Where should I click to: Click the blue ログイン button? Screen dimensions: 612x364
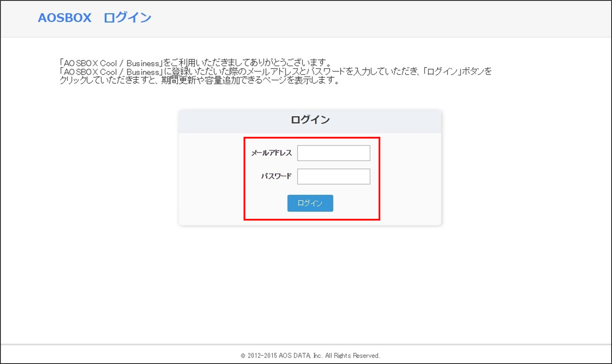point(310,203)
